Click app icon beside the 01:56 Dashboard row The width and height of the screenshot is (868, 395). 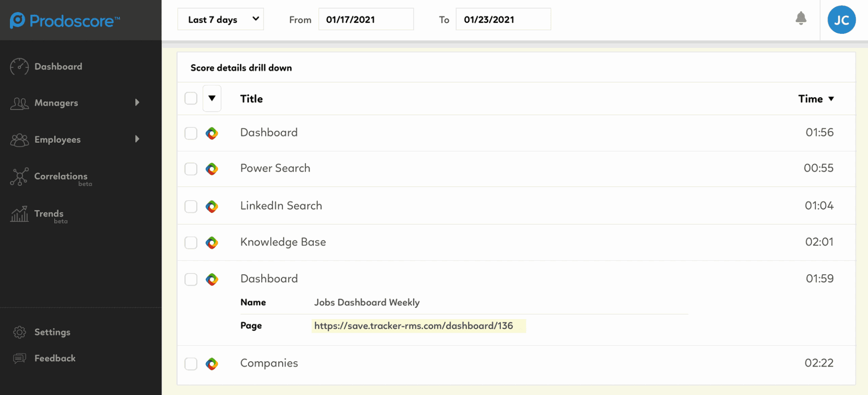click(x=212, y=133)
